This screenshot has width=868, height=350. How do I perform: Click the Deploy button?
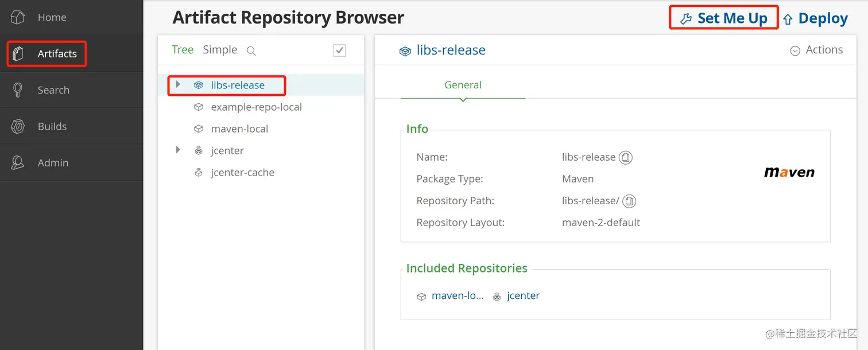tap(815, 18)
